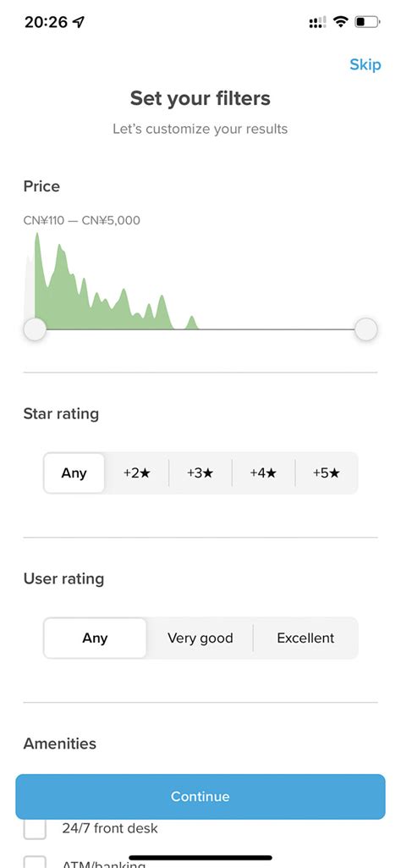Click the minimum price slider handle
Viewport: 401px width, 868px height.
pyautogui.click(x=35, y=329)
